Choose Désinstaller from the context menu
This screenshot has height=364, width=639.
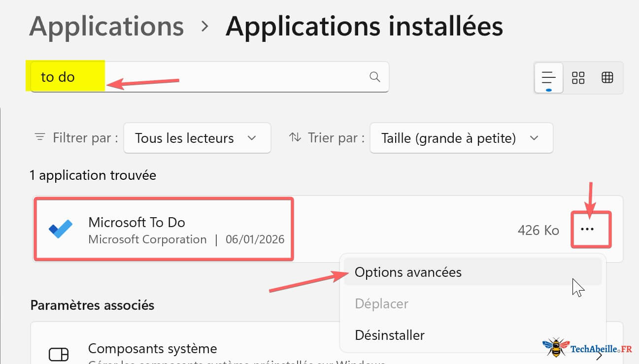tap(390, 335)
